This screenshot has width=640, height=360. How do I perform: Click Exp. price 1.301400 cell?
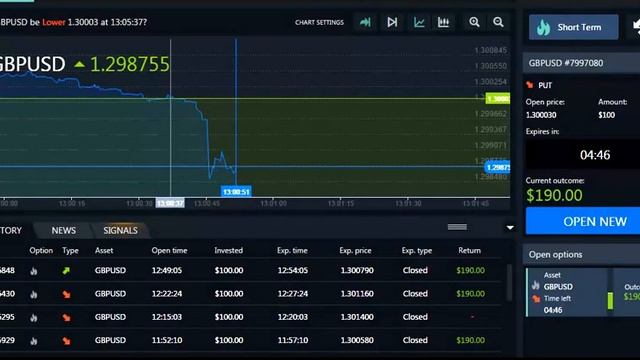tap(357, 317)
